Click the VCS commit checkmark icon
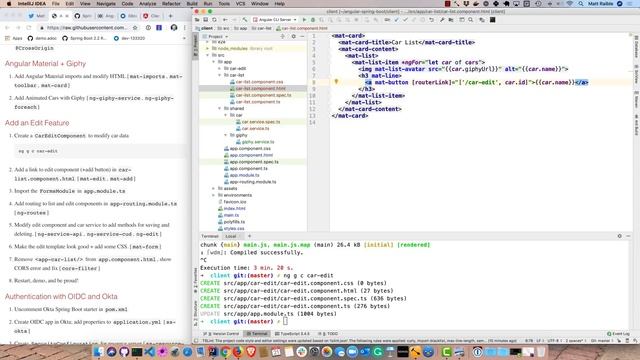This screenshot has width=640, height=360. [405, 20]
